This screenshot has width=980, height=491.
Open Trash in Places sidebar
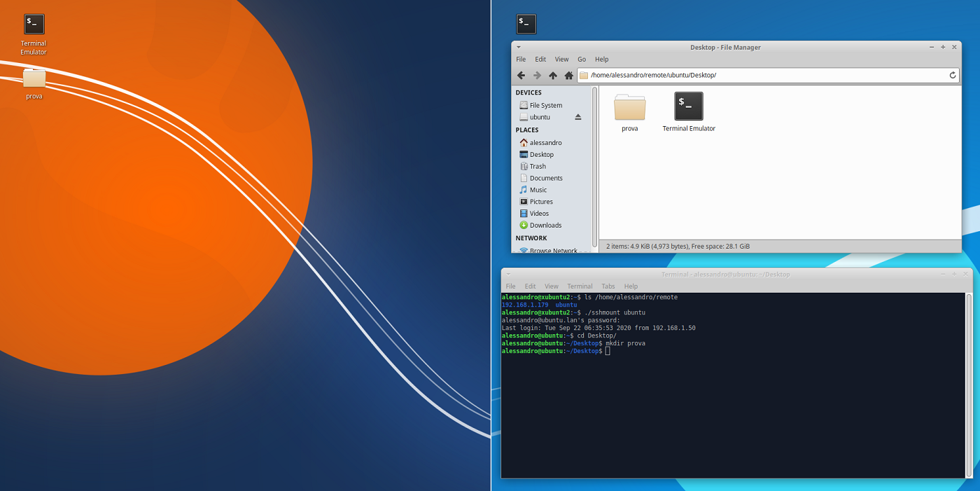tap(538, 166)
